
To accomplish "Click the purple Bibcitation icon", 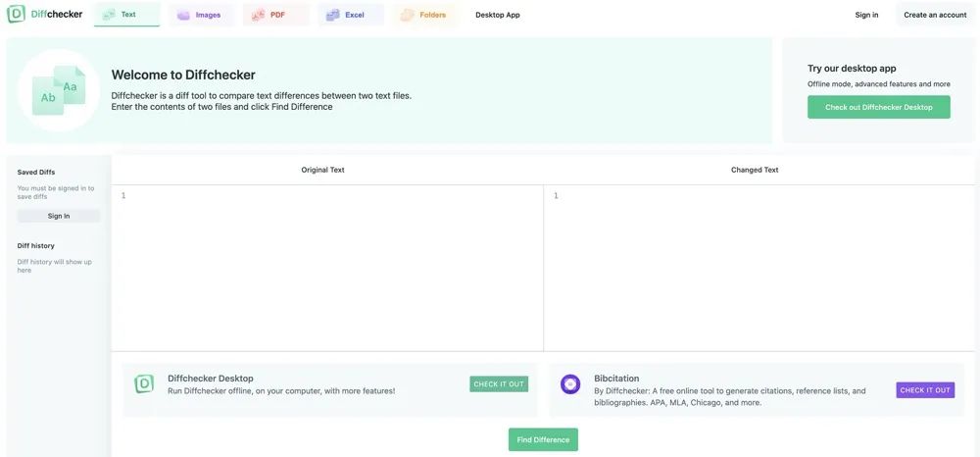I will click(x=570, y=383).
